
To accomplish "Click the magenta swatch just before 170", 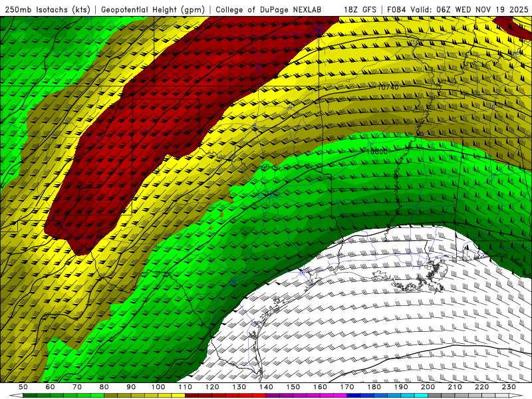I will pos(340,395).
